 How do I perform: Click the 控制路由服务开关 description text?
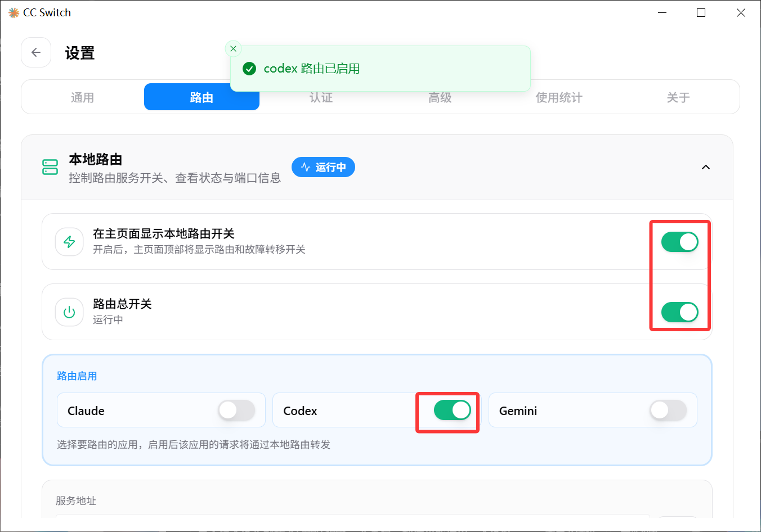pyautogui.click(x=175, y=178)
